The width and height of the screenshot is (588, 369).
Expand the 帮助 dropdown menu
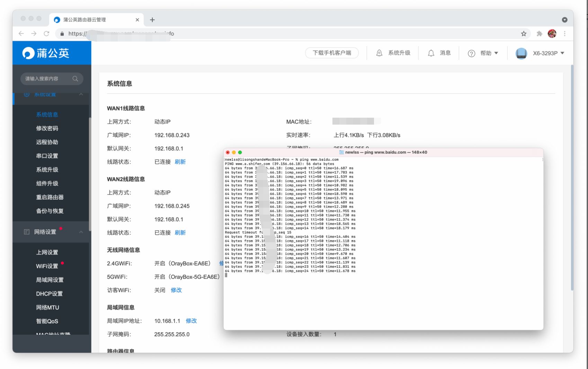pyautogui.click(x=496, y=53)
